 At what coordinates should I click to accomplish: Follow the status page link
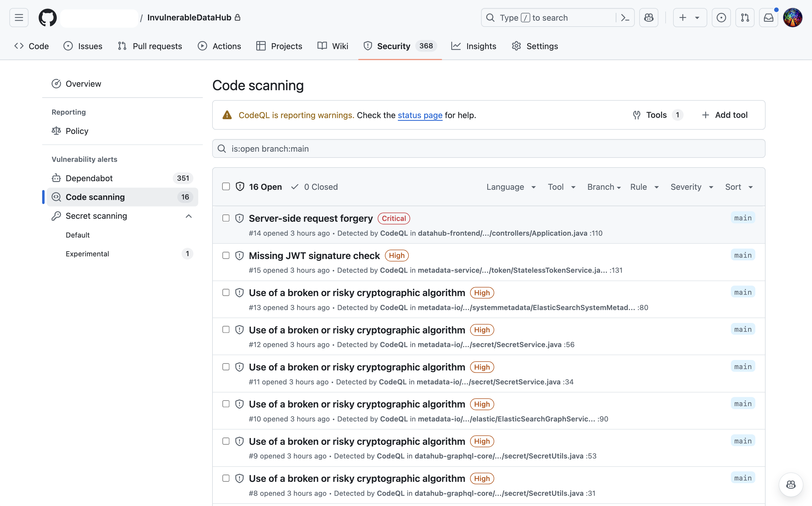[x=420, y=115]
